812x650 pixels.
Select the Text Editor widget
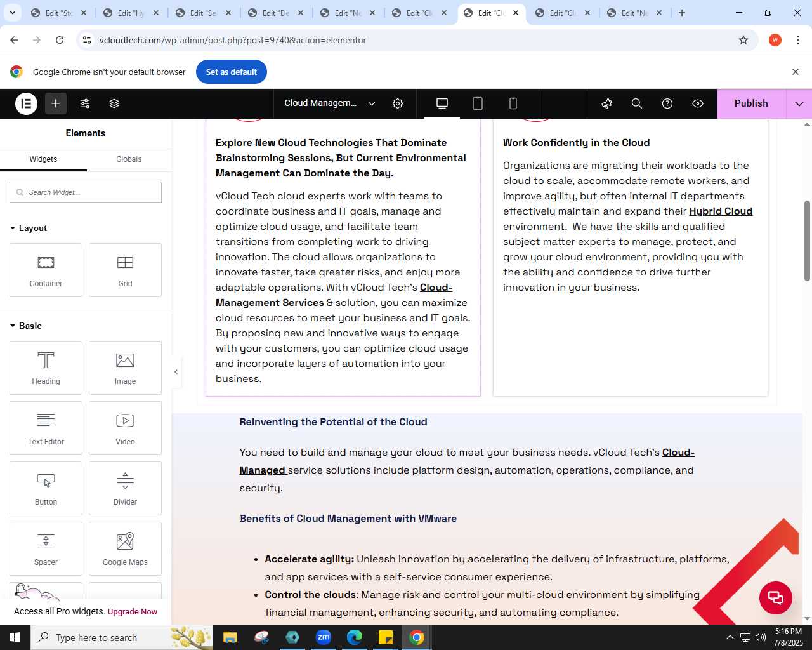46,428
